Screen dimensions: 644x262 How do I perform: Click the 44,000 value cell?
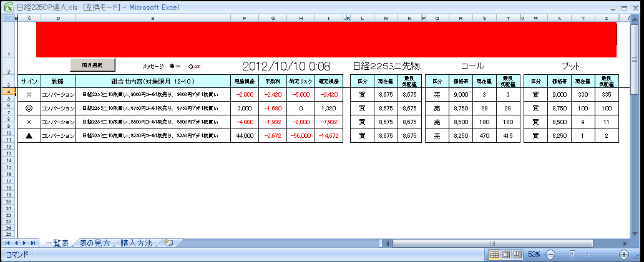(245, 136)
